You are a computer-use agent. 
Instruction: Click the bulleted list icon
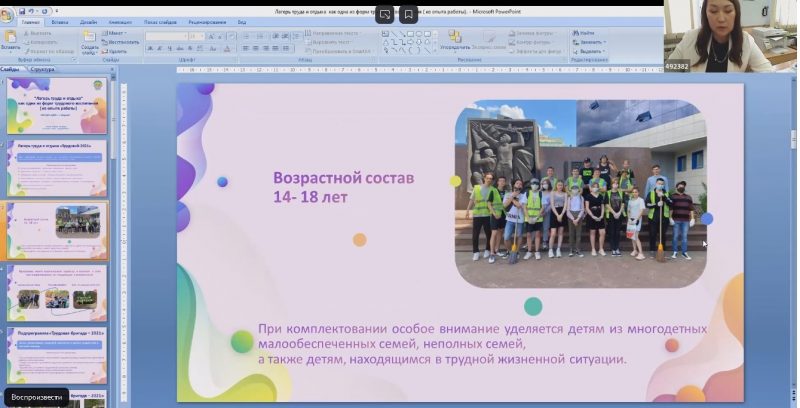pyautogui.click(x=247, y=36)
